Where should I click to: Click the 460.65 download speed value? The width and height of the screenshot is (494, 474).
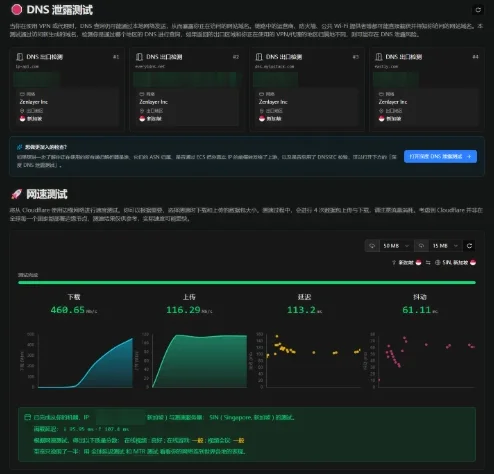68,310
